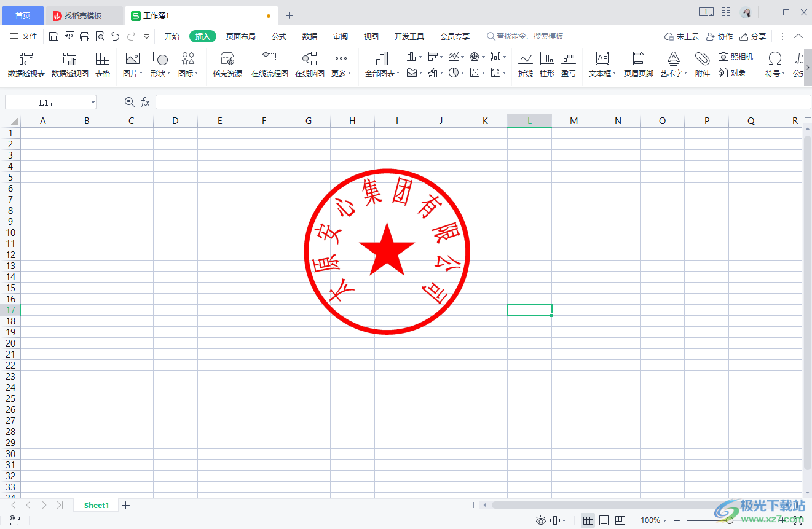Viewport: 812px width, 529px height.
Task: Go to the first sheet arrow
Action: [x=13, y=505]
